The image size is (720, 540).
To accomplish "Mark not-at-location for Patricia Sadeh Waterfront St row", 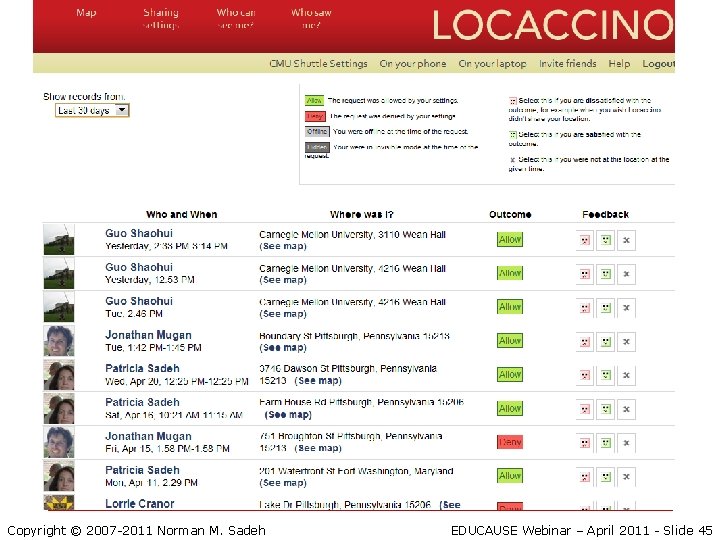I will tap(626, 477).
